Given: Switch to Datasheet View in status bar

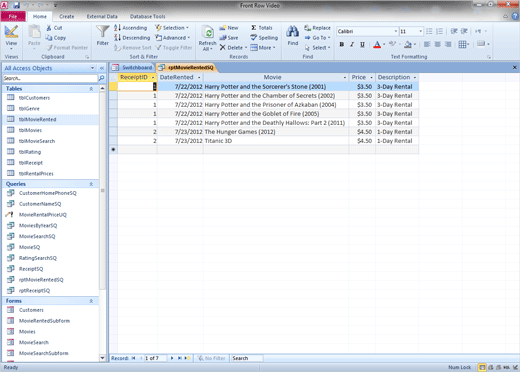Looking at the screenshot, I should [482, 367].
